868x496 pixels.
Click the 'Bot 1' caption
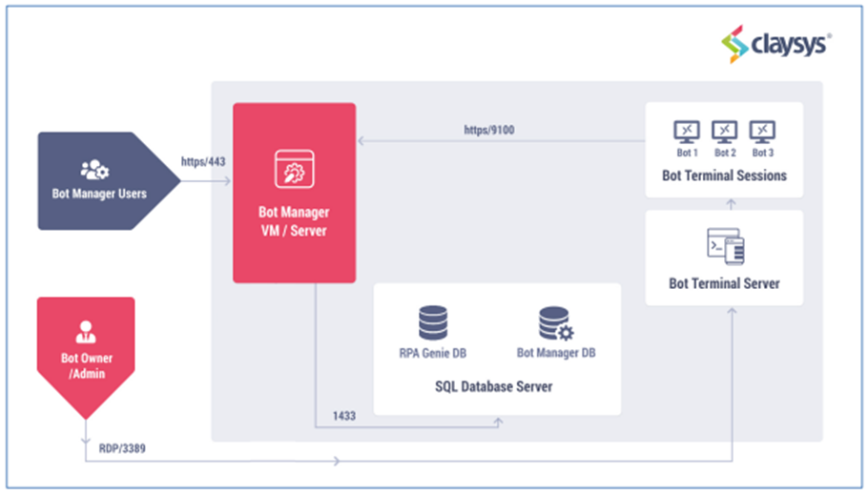click(x=687, y=153)
